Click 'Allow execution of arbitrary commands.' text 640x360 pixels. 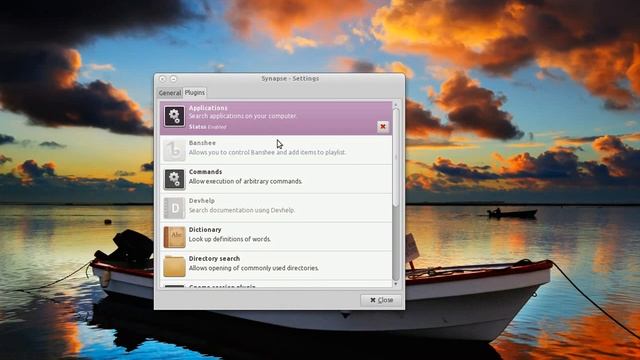click(x=245, y=181)
